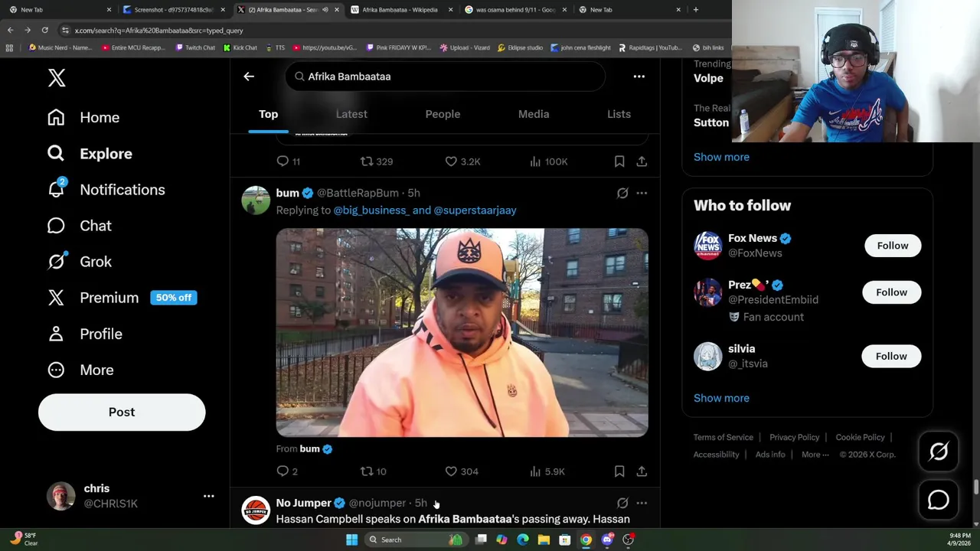Repost the post with 329 reposts

pyautogui.click(x=376, y=161)
